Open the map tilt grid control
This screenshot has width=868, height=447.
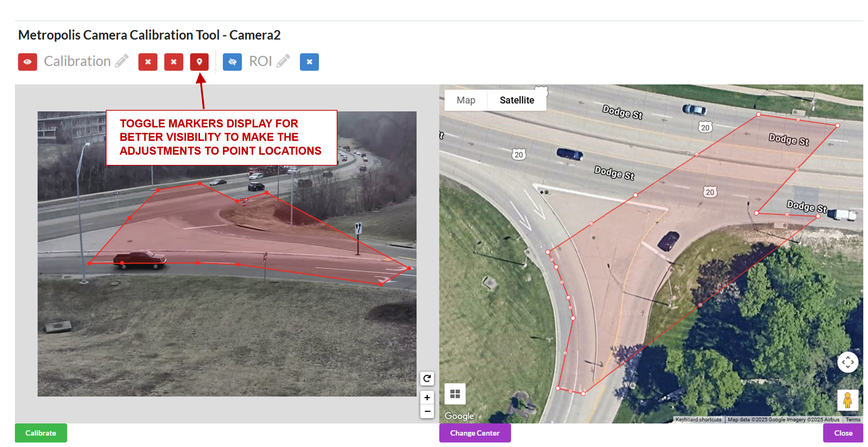(x=455, y=394)
